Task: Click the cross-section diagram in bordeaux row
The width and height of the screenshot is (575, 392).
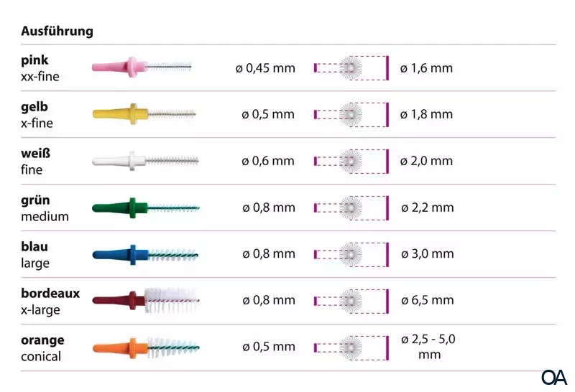Action: pos(351,299)
